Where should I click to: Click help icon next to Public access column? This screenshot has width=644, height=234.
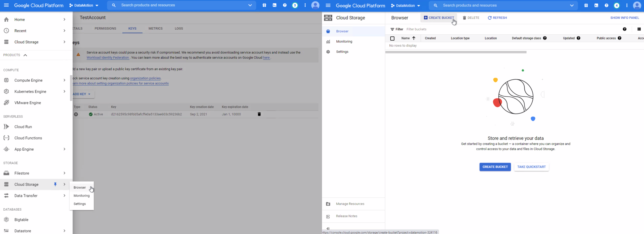click(x=619, y=38)
